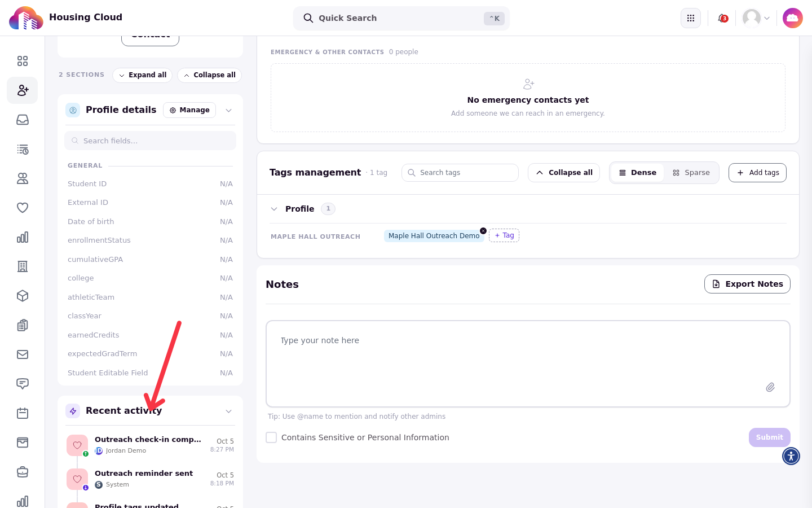Open the envelope mail sidebar icon

click(23, 354)
